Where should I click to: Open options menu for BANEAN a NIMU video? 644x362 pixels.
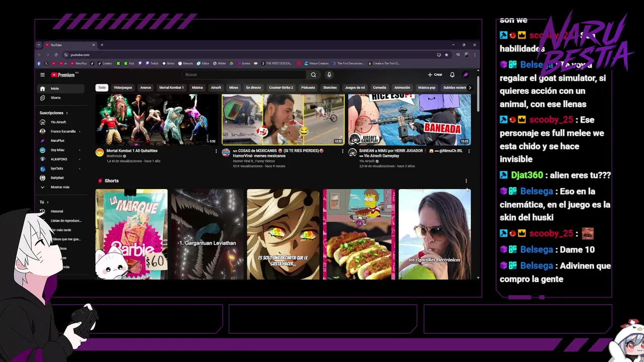tap(469, 151)
